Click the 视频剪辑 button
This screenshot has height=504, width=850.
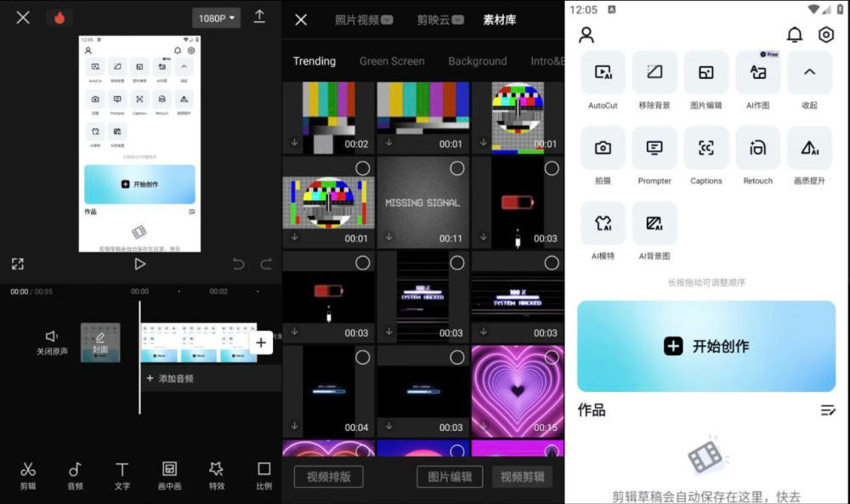pos(522,477)
